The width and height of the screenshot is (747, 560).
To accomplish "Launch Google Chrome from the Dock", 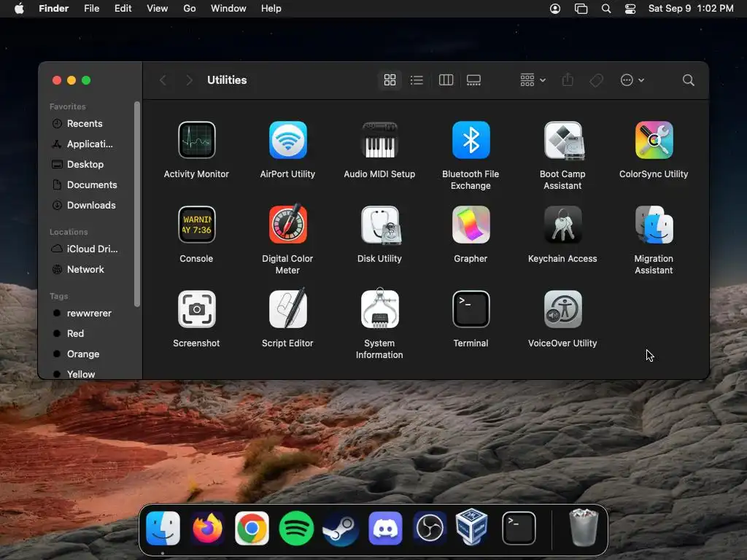I will tap(252, 529).
